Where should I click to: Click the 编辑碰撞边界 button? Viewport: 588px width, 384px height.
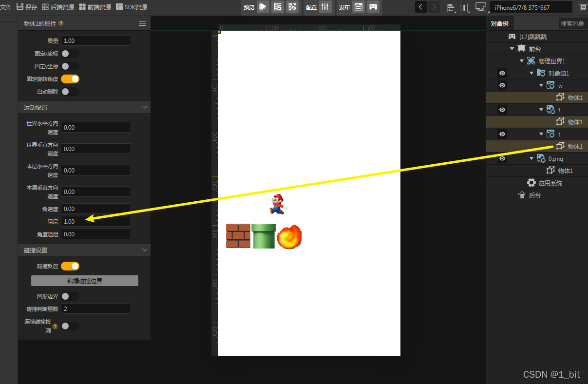click(85, 281)
